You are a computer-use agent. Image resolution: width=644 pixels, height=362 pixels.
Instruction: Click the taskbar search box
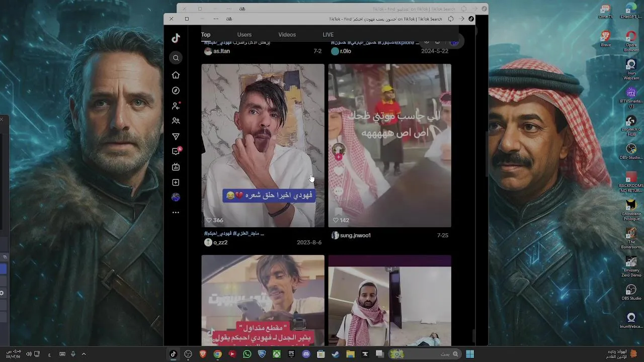[424, 354]
